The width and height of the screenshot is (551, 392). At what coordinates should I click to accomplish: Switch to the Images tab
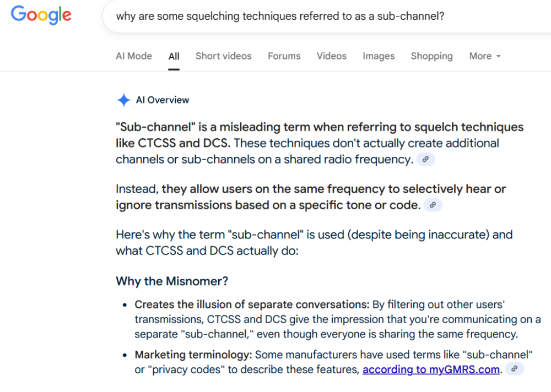click(379, 56)
